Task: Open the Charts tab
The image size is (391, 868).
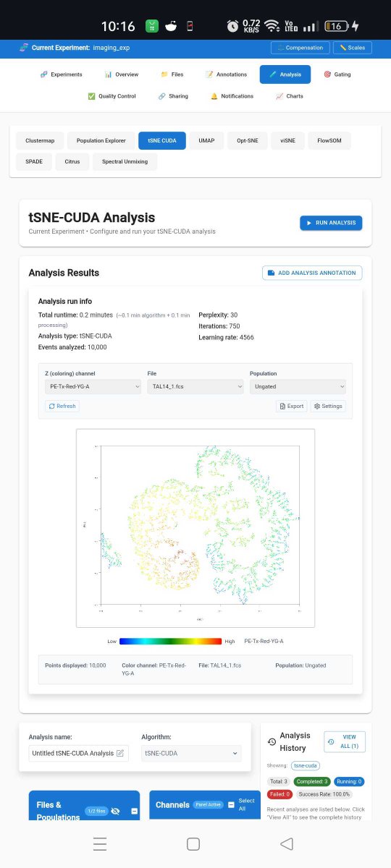Action: click(x=290, y=96)
